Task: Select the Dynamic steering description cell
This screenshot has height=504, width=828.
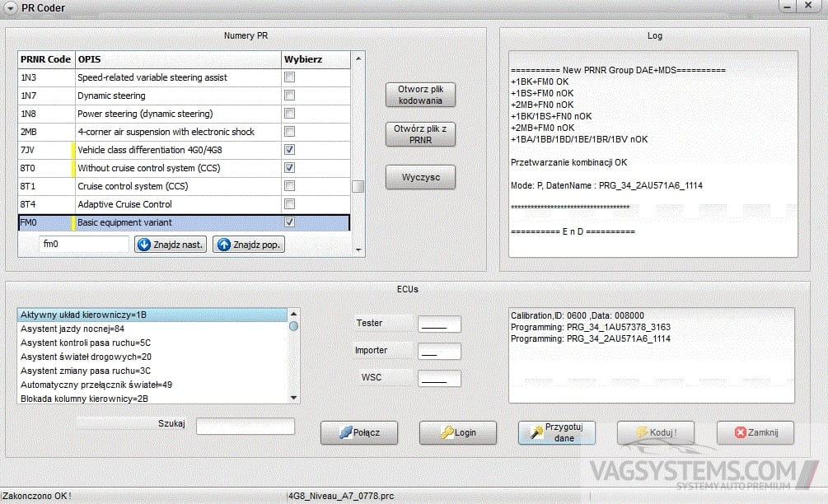Action: (178, 96)
